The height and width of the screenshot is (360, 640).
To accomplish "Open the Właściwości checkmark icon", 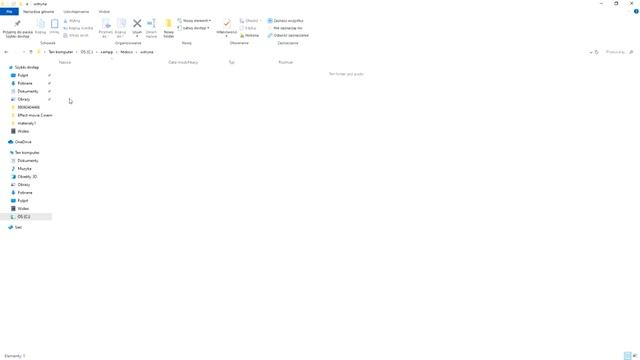I will (x=227, y=24).
